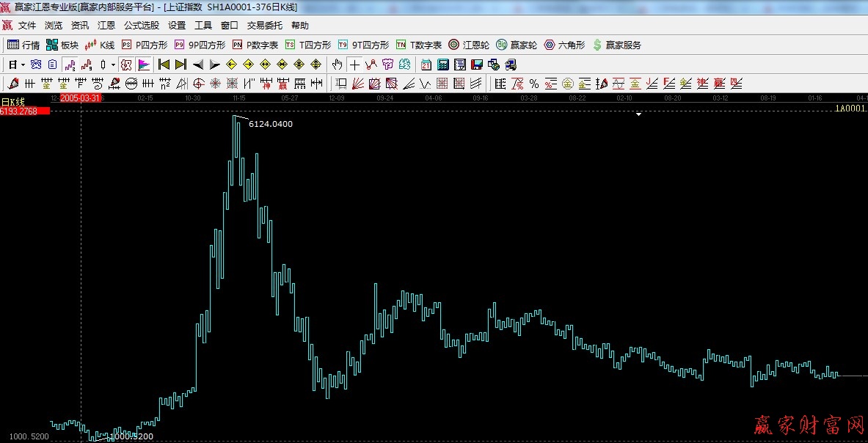Screen dimensions: 868x443
Task: Open the 公式选股 menu
Action: tap(141, 26)
